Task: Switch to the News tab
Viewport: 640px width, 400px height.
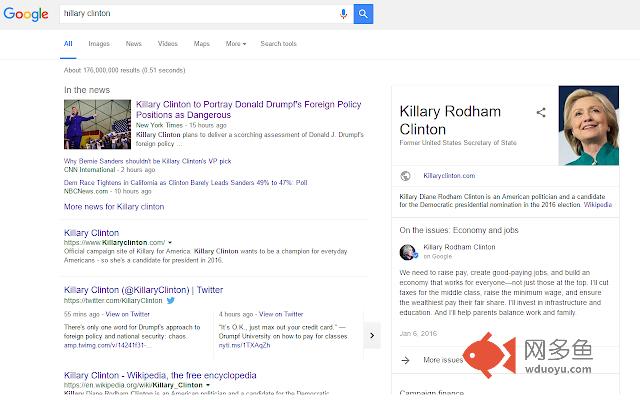Action: (133, 44)
